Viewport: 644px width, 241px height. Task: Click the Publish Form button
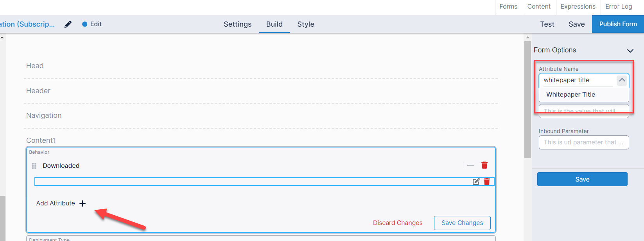pyautogui.click(x=618, y=24)
